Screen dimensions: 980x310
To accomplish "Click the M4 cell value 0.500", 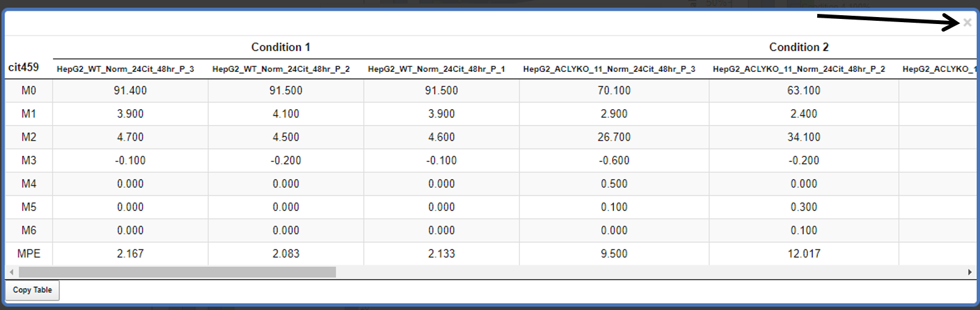I will (614, 184).
